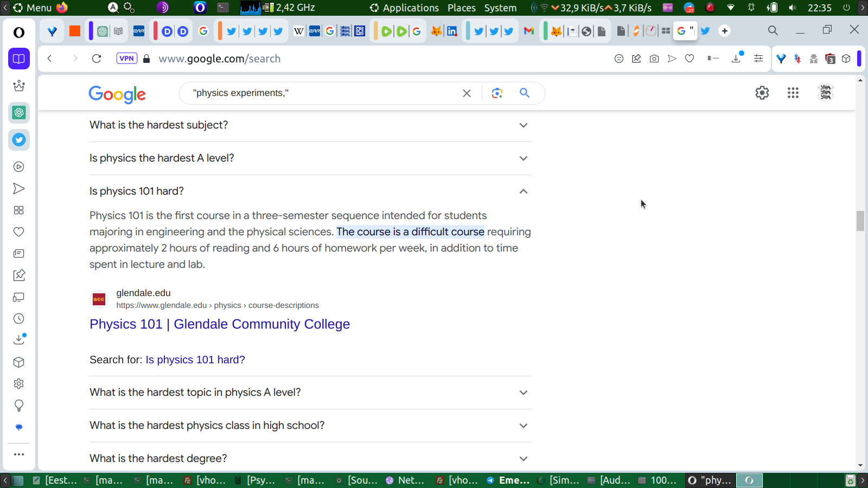
Task: Submit search with the magnifier icon
Action: point(525,93)
